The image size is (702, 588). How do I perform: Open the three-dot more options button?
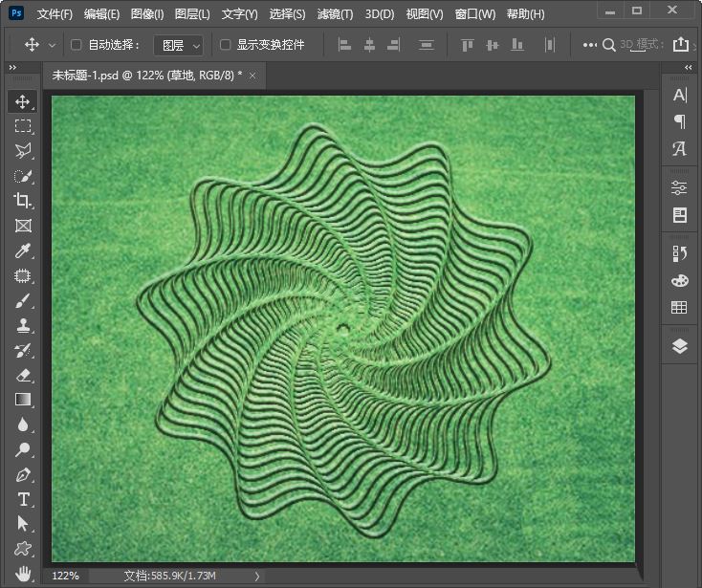[590, 45]
